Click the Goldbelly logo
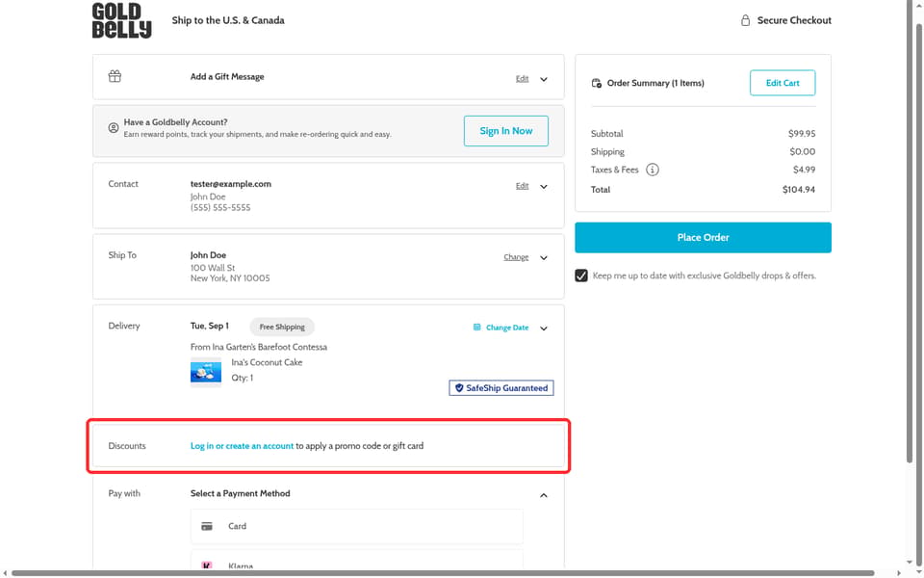The image size is (924, 578). click(121, 20)
